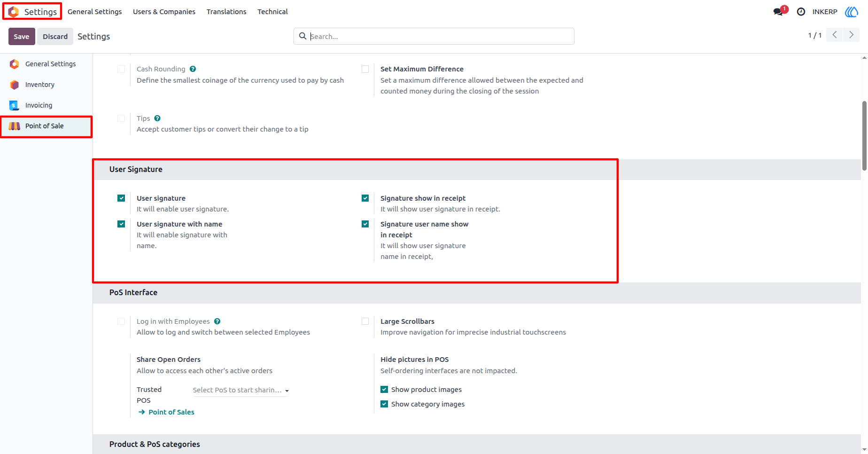Click the Invoicing sidebar icon
Viewport: 868px width, 454px height.
15,105
